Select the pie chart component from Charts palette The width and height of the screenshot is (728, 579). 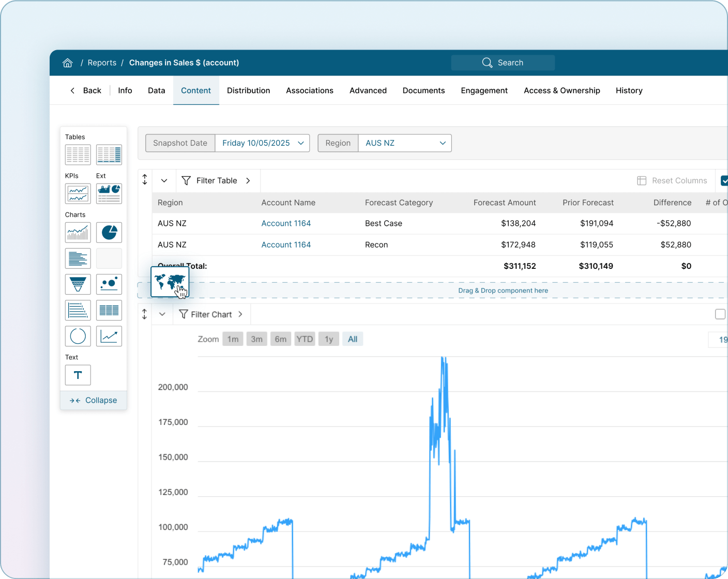(109, 233)
